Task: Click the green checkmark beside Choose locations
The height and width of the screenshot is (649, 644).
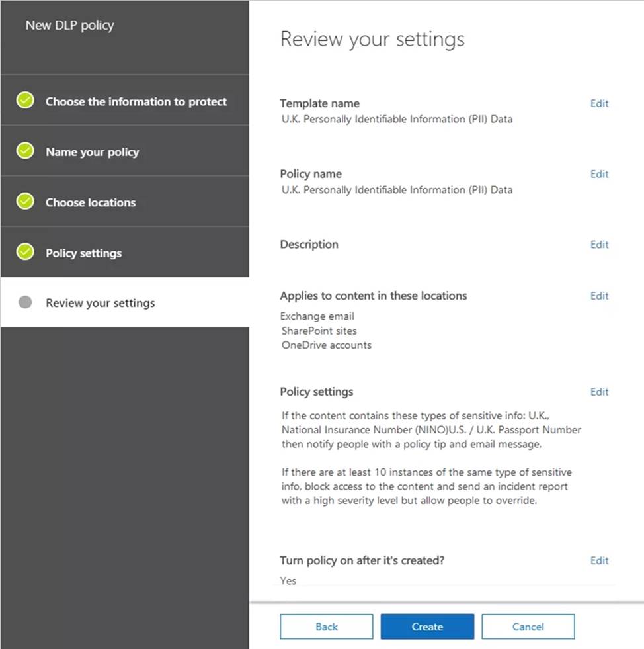Action: (25, 202)
